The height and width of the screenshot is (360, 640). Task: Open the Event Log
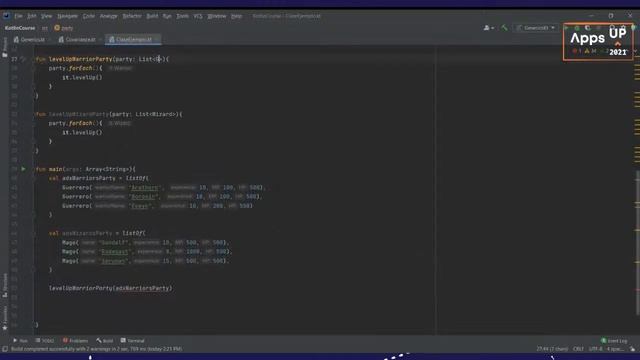(614, 340)
